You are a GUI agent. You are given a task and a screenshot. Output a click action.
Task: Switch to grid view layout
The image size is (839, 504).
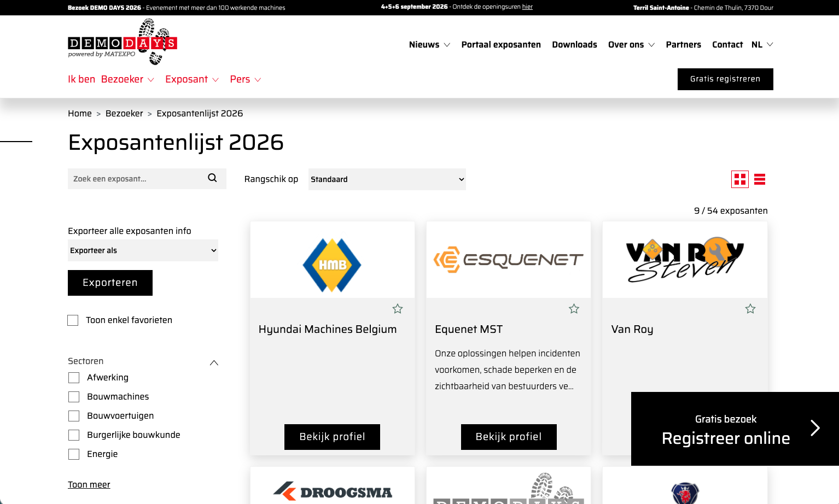pyautogui.click(x=740, y=179)
